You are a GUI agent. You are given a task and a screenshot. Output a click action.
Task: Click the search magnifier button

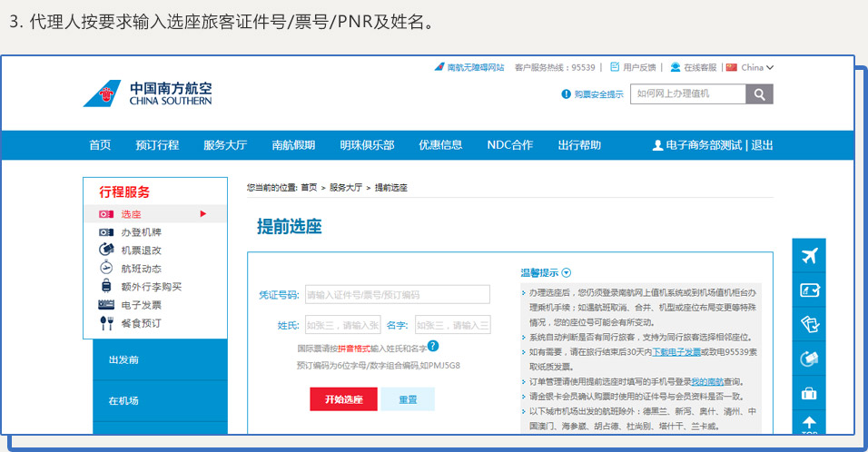point(758,94)
